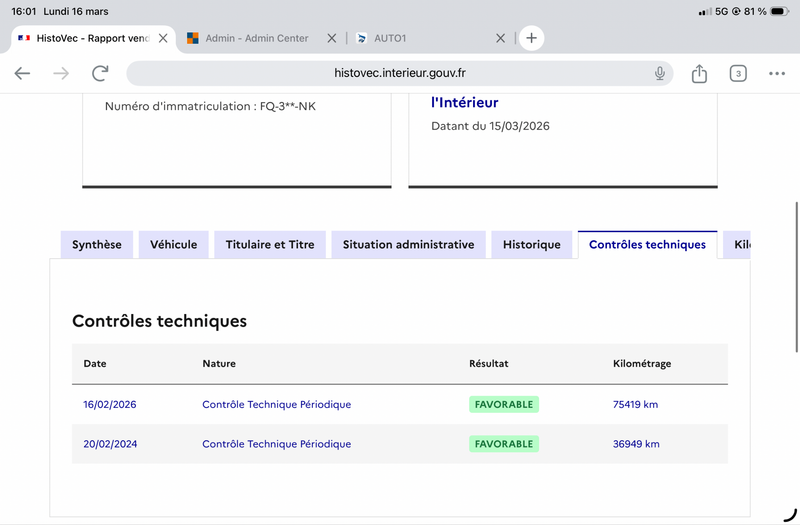
Task: Close the Admin Center tab
Action: pyautogui.click(x=332, y=38)
